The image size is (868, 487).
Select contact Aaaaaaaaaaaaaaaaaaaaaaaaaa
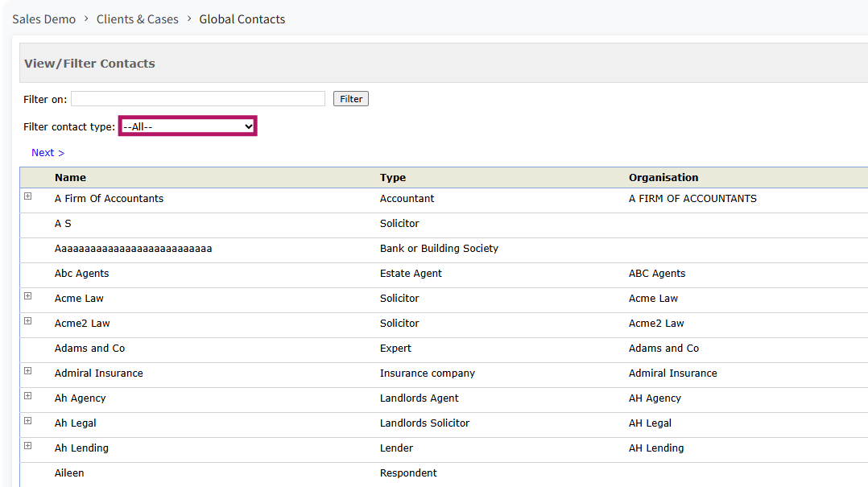click(x=133, y=249)
